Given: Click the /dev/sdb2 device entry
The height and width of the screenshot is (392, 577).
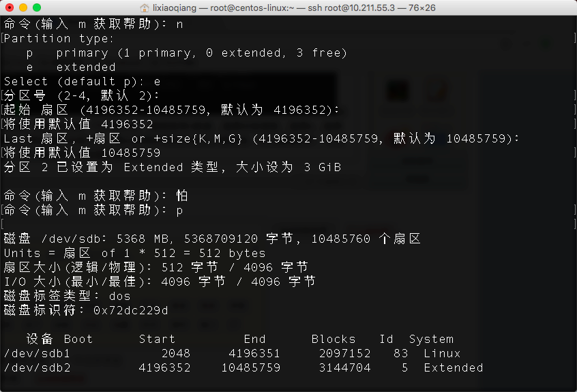Looking at the screenshot, I should [x=37, y=368].
